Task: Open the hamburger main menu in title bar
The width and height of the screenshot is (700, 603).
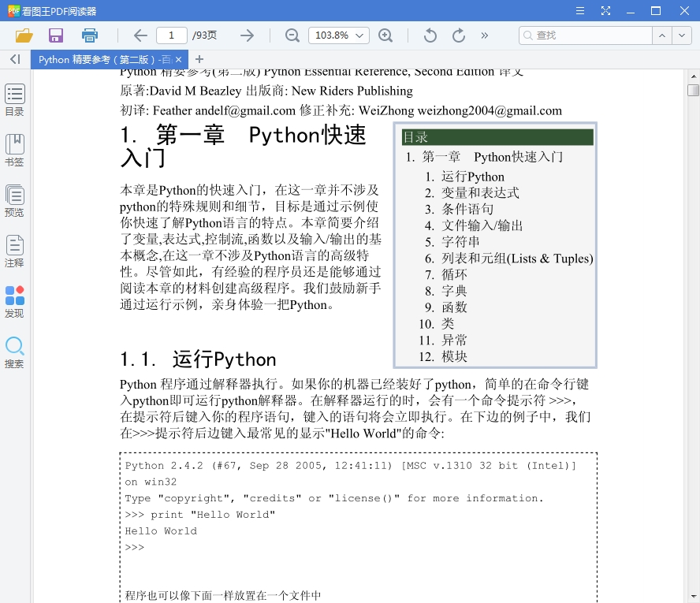Action: tap(580, 11)
